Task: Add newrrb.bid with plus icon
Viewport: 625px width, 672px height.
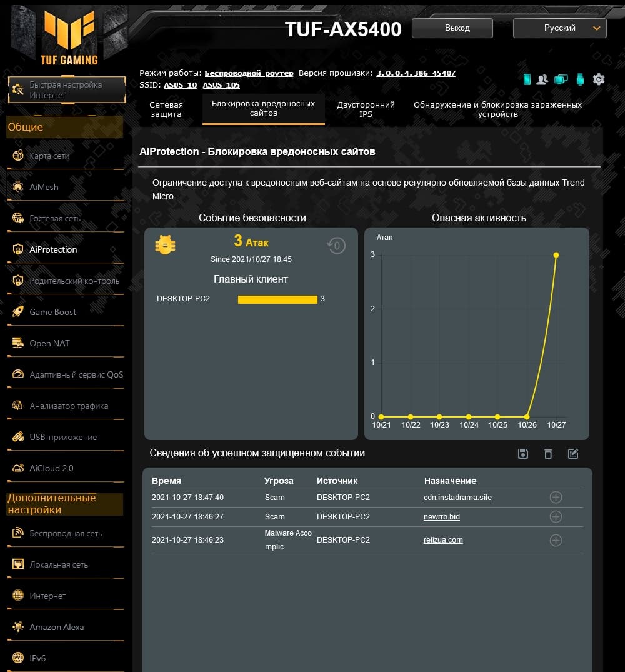Action: point(556,517)
